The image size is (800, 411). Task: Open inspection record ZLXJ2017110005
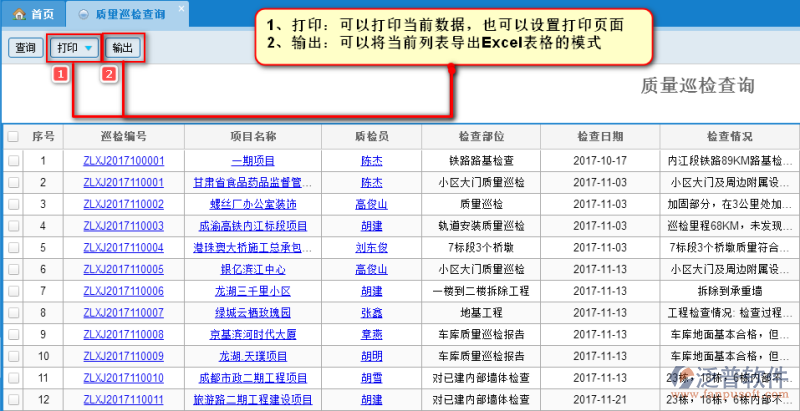coord(123,270)
